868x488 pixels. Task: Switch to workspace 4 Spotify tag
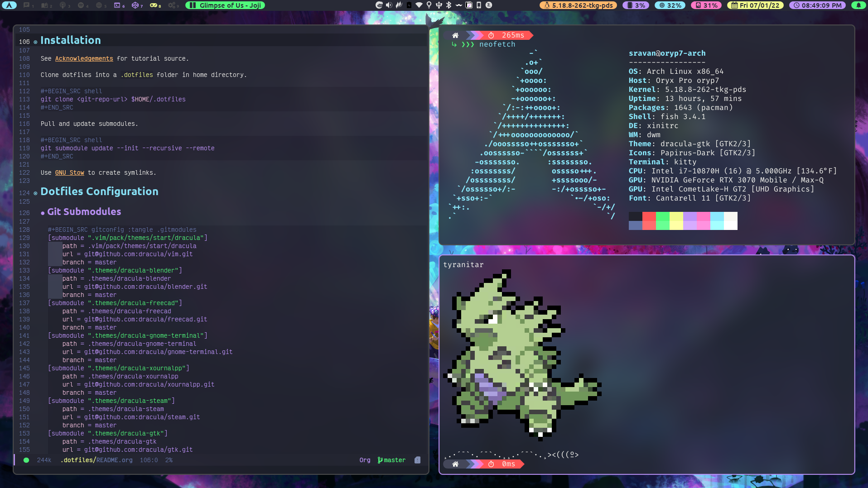[82, 5]
